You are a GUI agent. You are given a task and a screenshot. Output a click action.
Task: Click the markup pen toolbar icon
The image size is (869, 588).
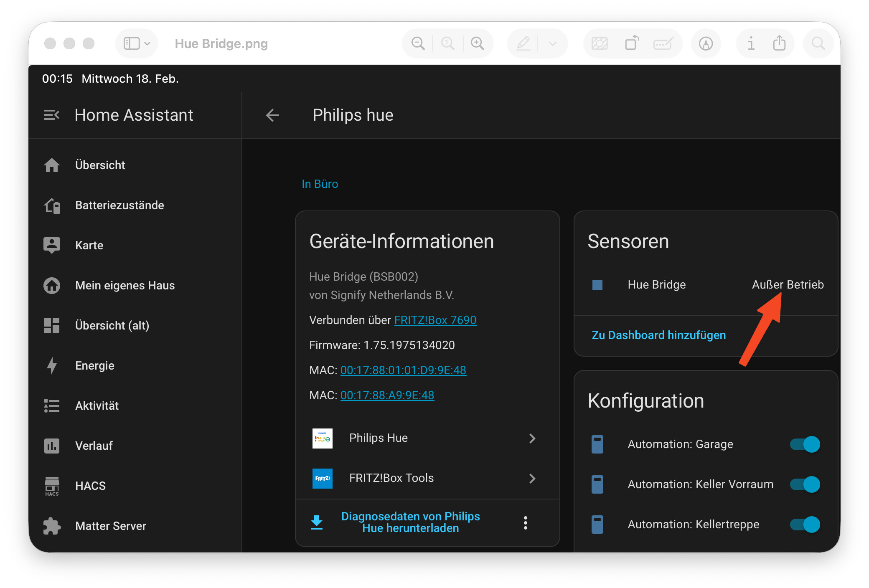pyautogui.click(x=523, y=43)
